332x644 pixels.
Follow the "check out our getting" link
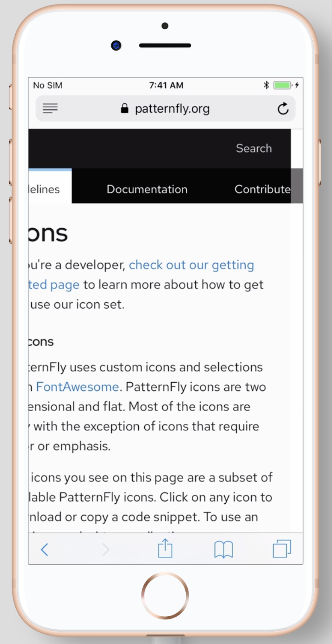tap(191, 265)
